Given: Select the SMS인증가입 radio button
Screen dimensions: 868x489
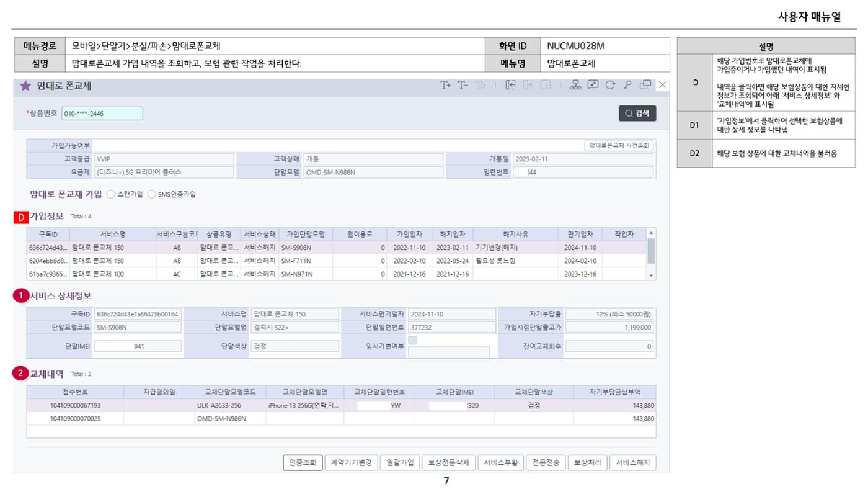Looking at the screenshot, I should (152, 194).
